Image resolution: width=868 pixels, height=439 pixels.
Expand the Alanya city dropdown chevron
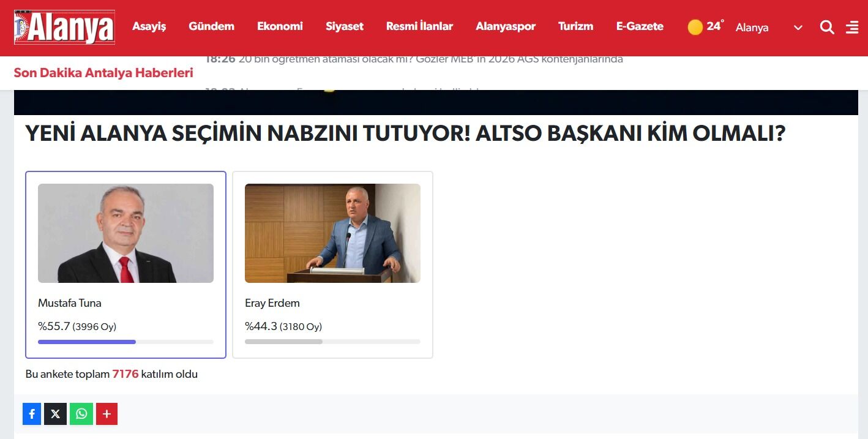coord(798,28)
